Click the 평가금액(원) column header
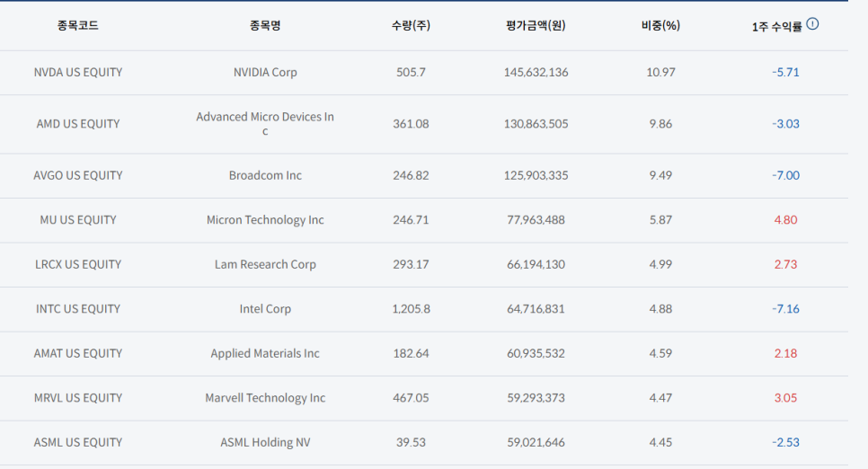Screen dimensions: 868x469 tap(536, 26)
